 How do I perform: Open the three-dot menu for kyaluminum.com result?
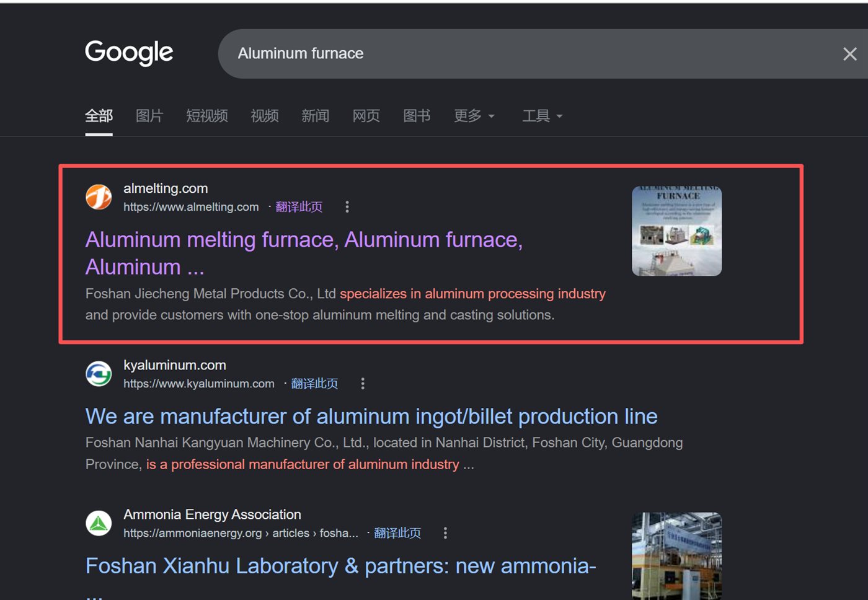point(363,384)
